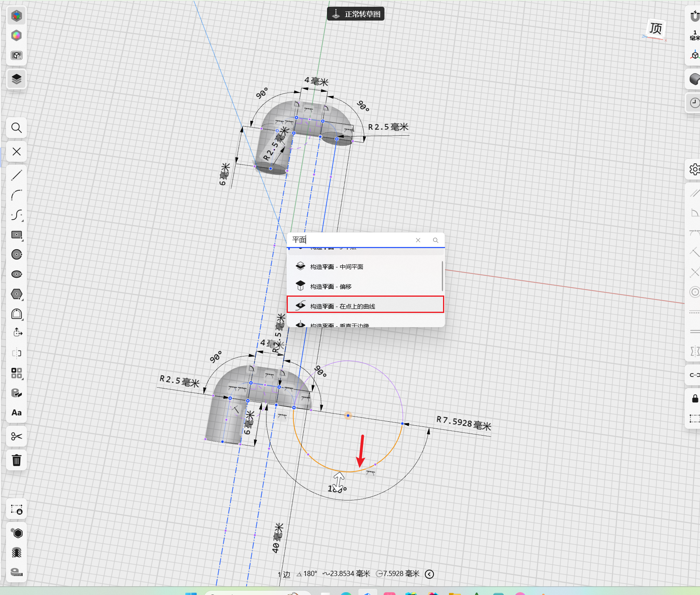Image resolution: width=700 pixels, height=595 pixels.
Task: Select the Polygon sketch tool
Action: [x=17, y=294]
